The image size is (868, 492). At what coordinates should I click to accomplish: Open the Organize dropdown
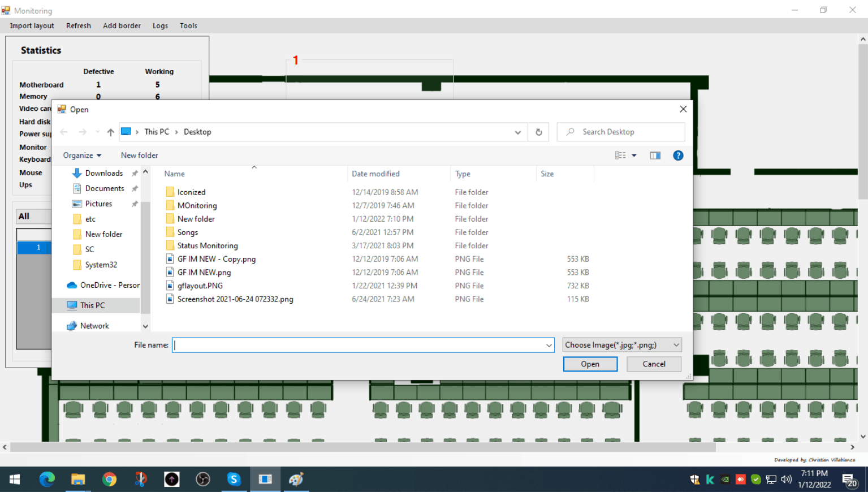coord(82,155)
